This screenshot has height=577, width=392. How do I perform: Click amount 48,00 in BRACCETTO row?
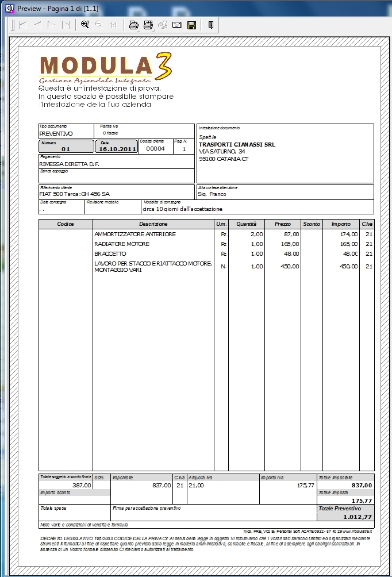351,254
